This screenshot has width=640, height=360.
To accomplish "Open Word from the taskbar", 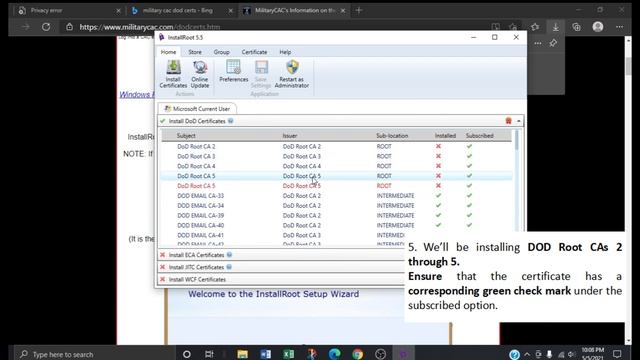I will coord(266,354).
